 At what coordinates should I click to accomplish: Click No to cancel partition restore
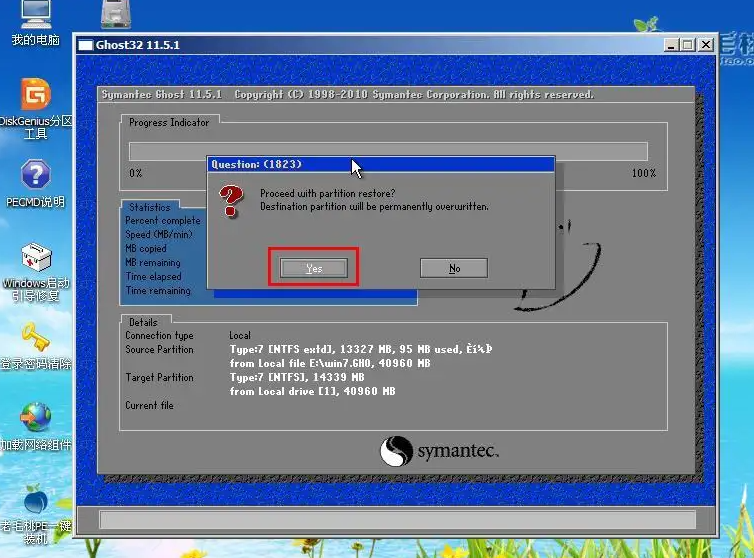click(454, 268)
